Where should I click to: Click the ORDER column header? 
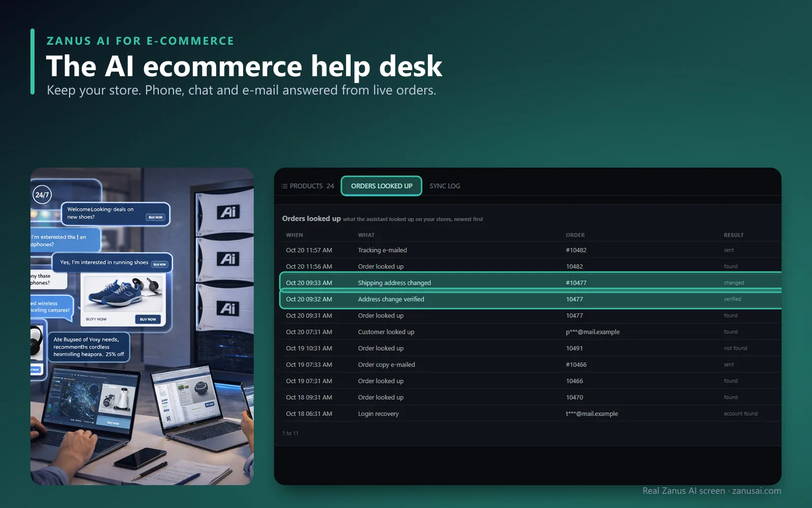pos(575,235)
